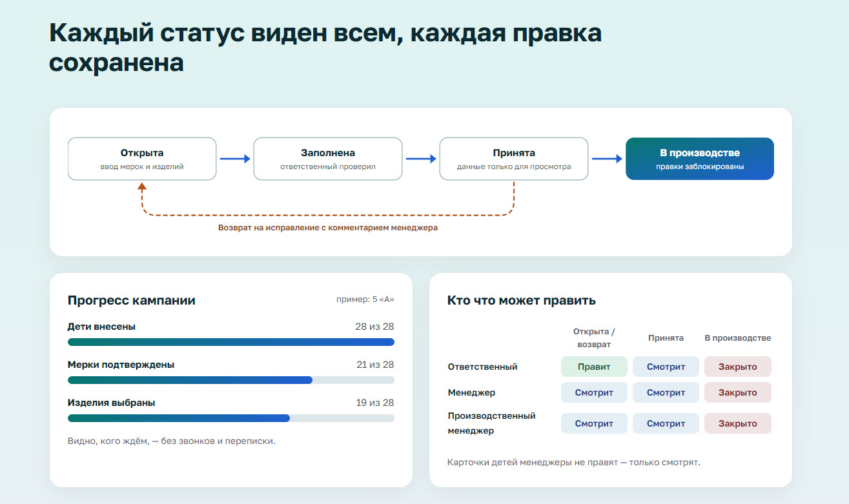Click the «Открыта / возврат» column header
This screenshot has height=504, width=849.
point(594,338)
